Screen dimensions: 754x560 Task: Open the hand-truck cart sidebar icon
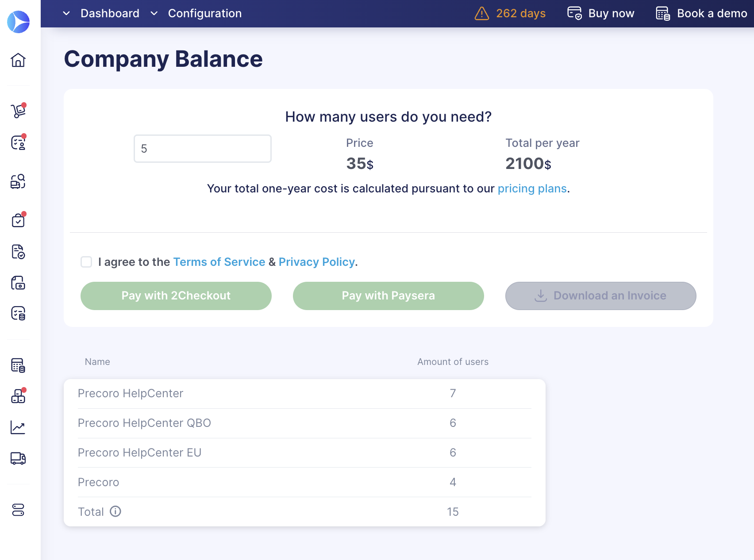tap(18, 111)
